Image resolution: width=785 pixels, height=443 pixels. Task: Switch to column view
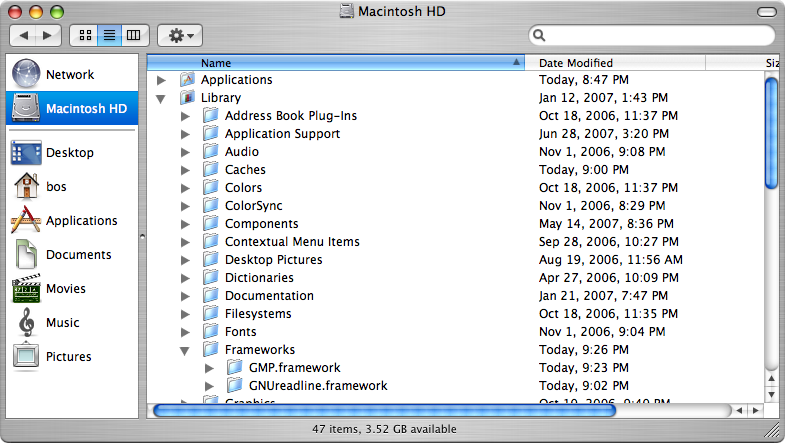click(x=133, y=35)
